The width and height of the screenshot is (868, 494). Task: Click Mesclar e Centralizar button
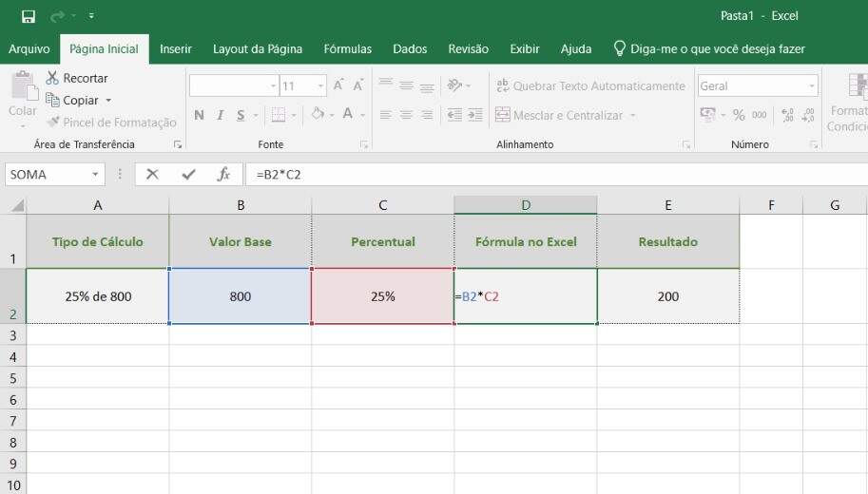click(559, 115)
